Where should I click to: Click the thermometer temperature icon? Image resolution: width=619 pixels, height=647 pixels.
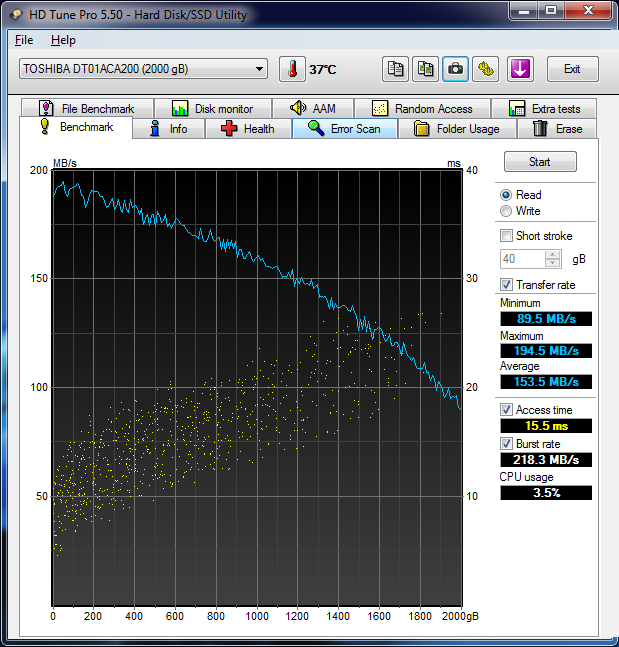[292, 69]
